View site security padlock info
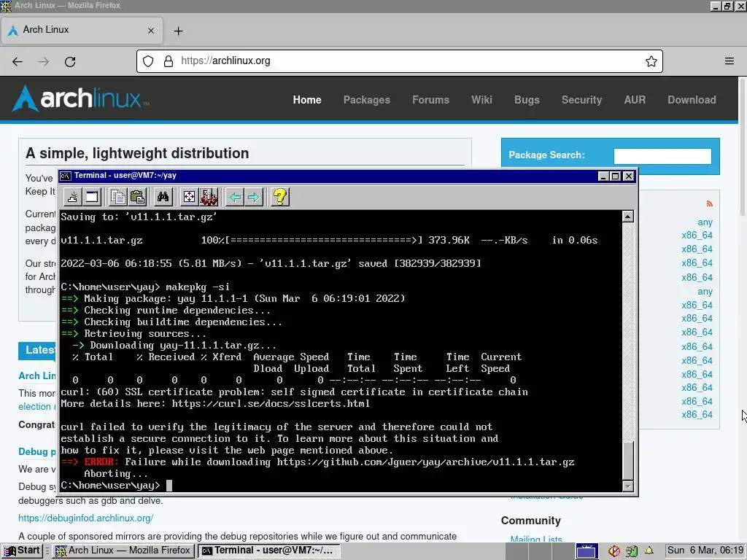Viewport: 747px width, 560px height. pyautogui.click(x=169, y=61)
